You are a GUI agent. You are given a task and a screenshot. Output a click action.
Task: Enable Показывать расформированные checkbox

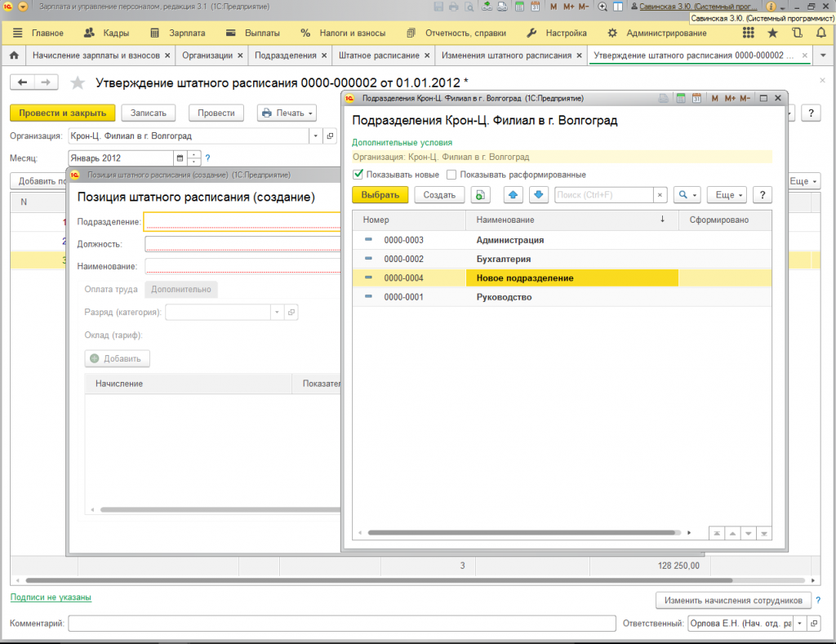451,175
